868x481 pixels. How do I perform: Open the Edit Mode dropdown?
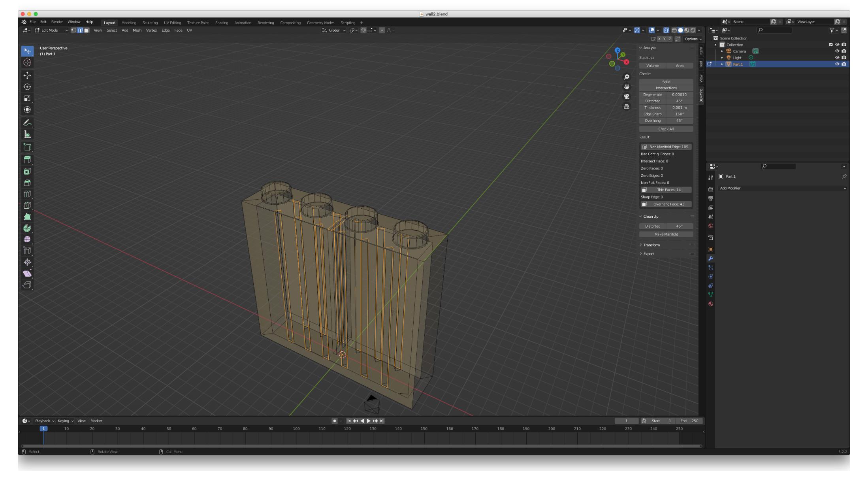[x=51, y=30]
